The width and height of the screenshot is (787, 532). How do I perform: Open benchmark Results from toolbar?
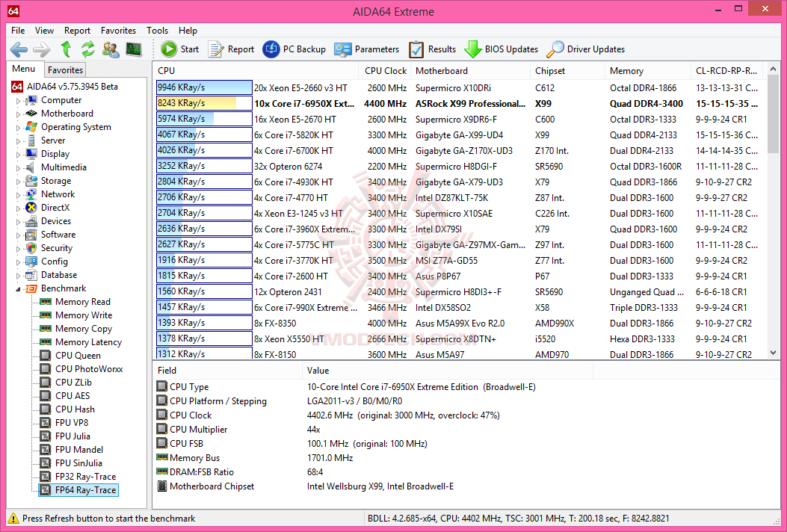click(432, 49)
